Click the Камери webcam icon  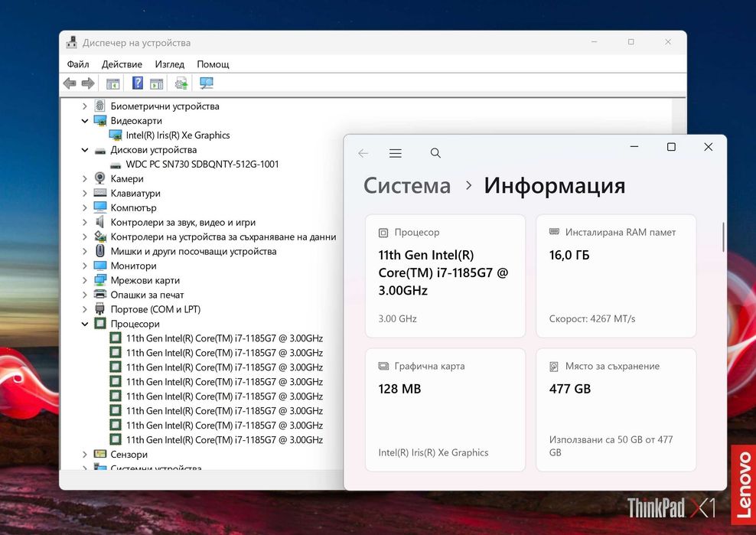(99, 178)
